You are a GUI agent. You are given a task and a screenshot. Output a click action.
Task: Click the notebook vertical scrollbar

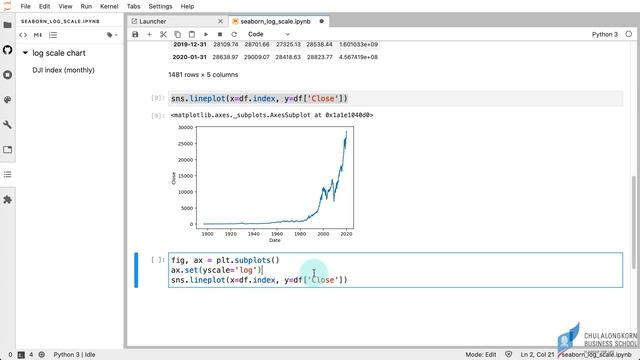pyautogui.click(x=634, y=222)
